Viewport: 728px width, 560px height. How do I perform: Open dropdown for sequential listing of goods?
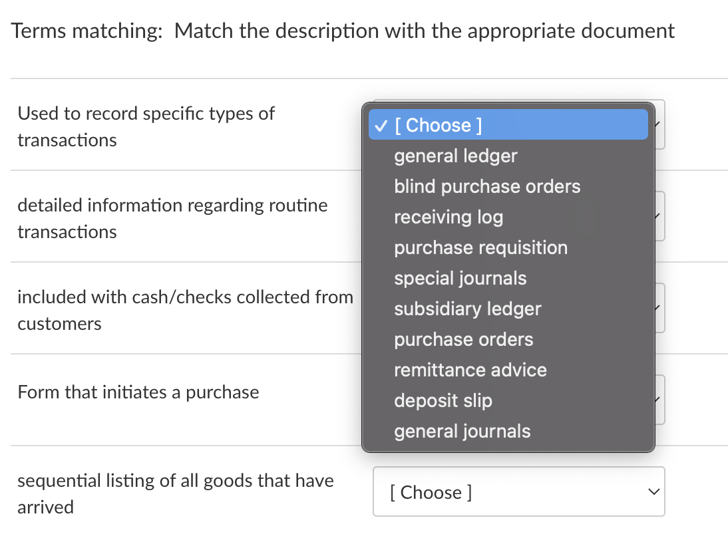click(x=518, y=491)
